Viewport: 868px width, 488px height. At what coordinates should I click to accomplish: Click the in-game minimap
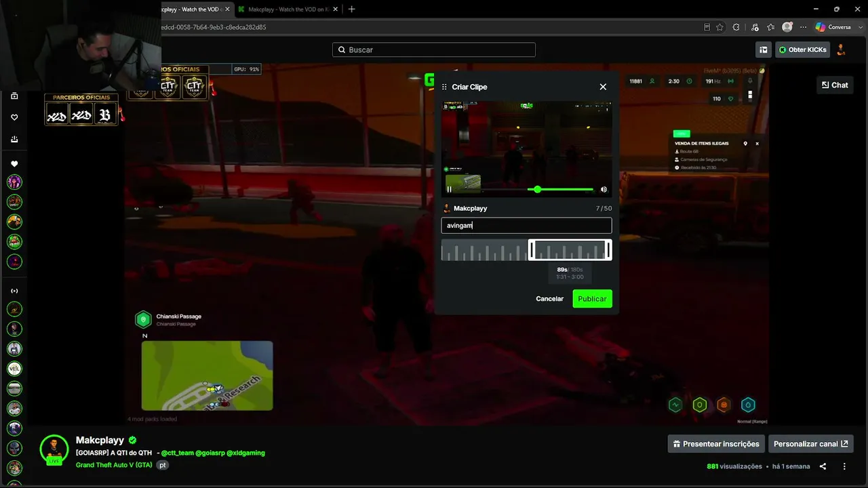[x=207, y=375]
